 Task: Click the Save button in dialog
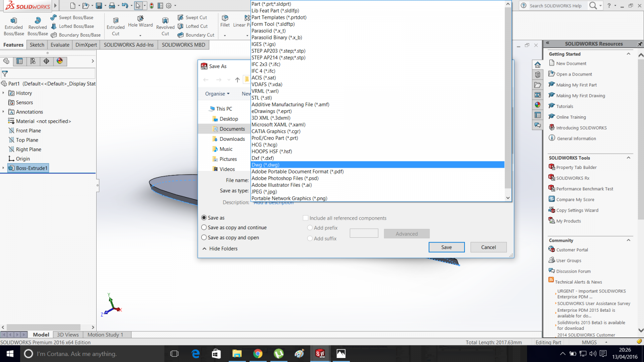pos(447,247)
